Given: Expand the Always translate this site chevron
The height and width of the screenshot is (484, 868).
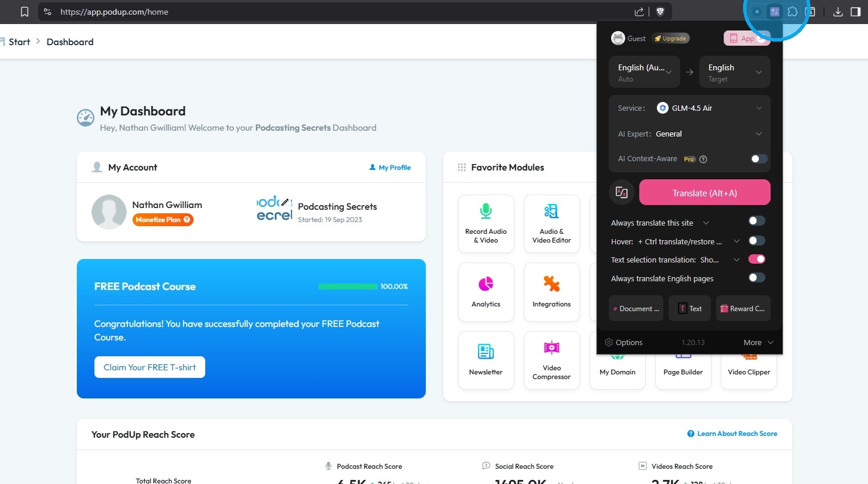Looking at the screenshot, I should [706, 223].
